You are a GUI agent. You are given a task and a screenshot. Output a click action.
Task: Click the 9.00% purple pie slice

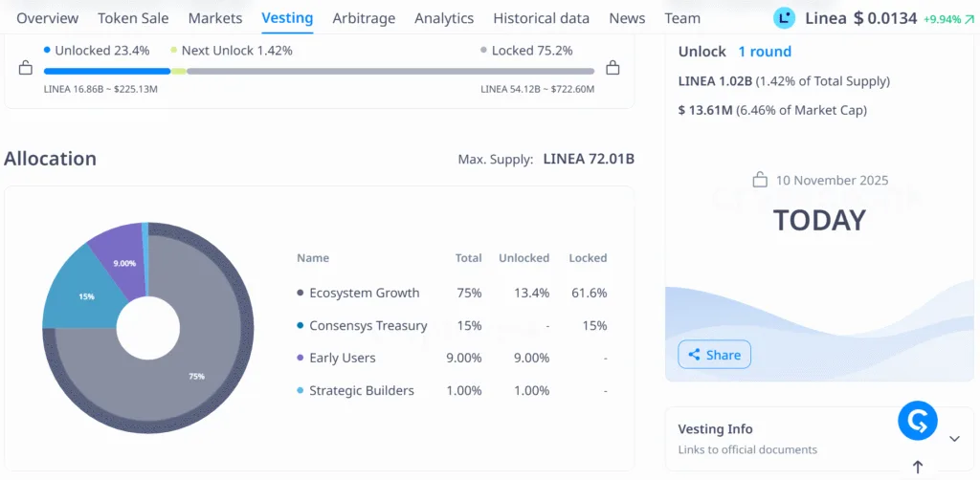click(123, 263)
